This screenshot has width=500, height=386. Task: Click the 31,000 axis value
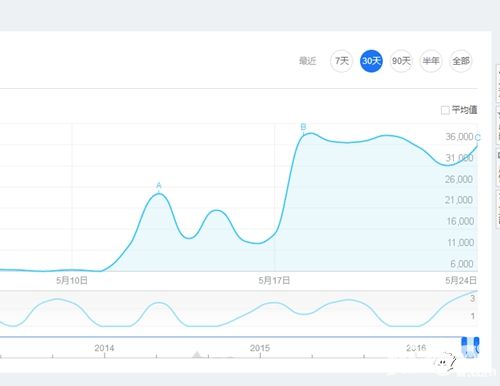(459, 158)
